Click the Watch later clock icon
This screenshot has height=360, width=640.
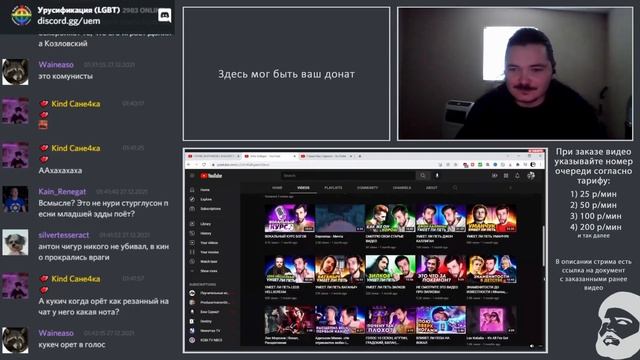click(192, 262)
